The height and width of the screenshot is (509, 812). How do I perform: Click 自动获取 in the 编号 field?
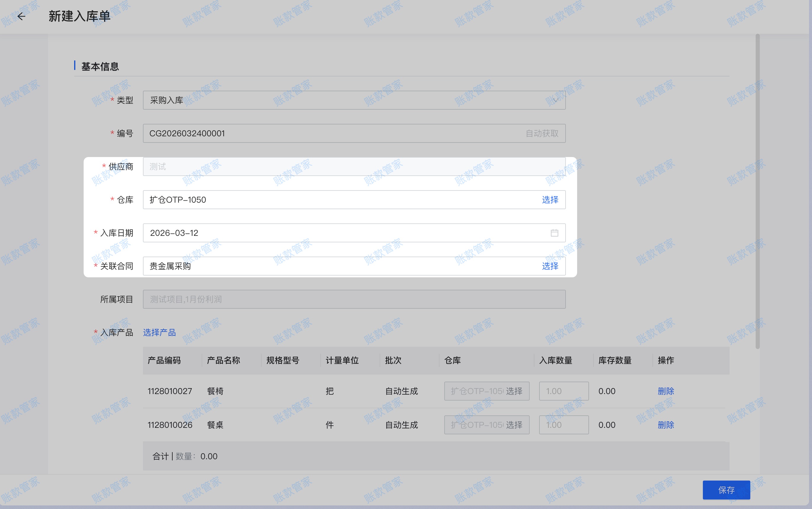click(542, 134)
